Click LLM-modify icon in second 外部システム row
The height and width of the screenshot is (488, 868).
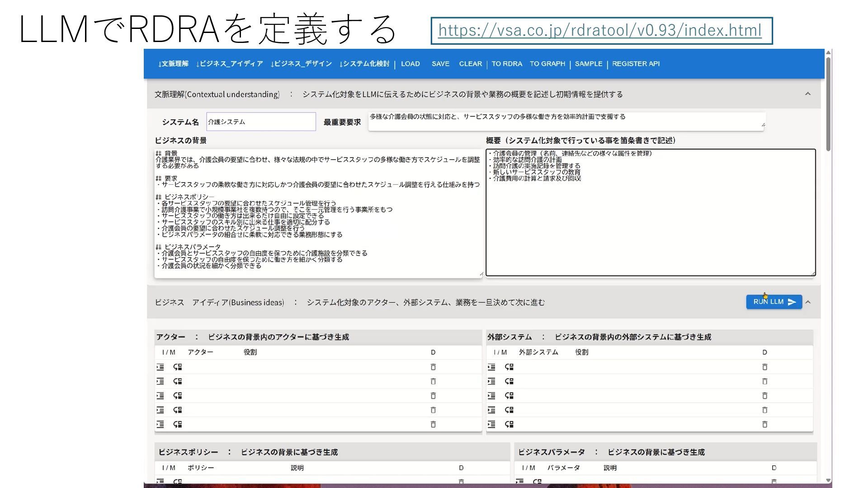[x=509, y=381]
